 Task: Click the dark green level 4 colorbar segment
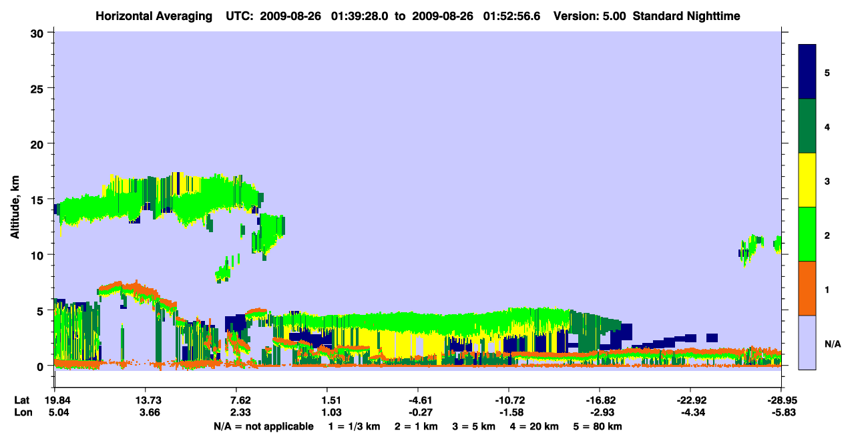[807, 126]
